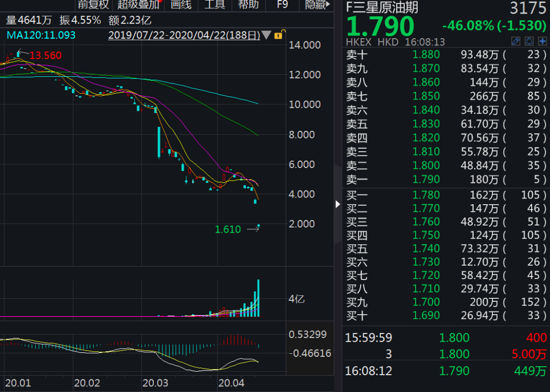The height and width of the screenshot is (392, 550).
Task: Click the 20.03 month label on time axis
Action: point(155,383)
